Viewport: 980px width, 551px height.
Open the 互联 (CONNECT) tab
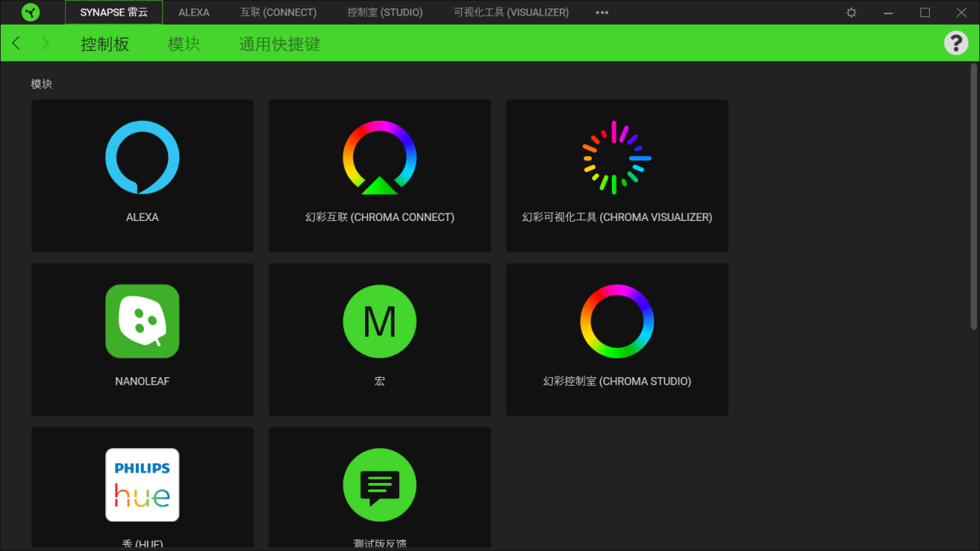[278, 12]
